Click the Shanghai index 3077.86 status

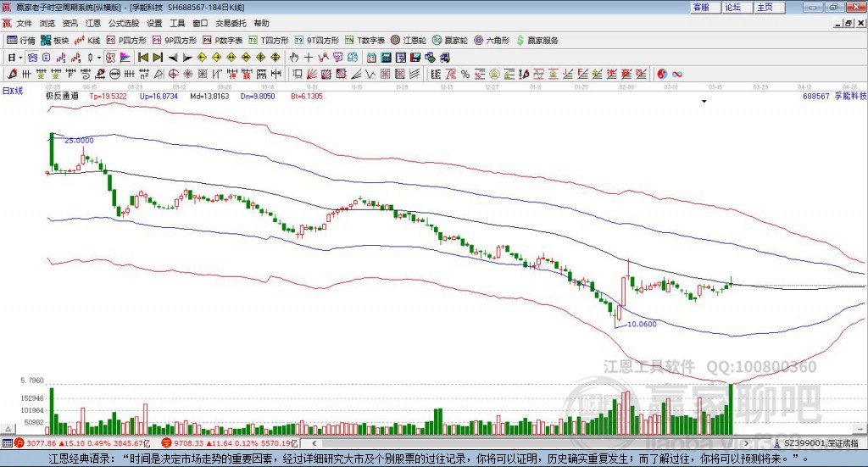82,443
